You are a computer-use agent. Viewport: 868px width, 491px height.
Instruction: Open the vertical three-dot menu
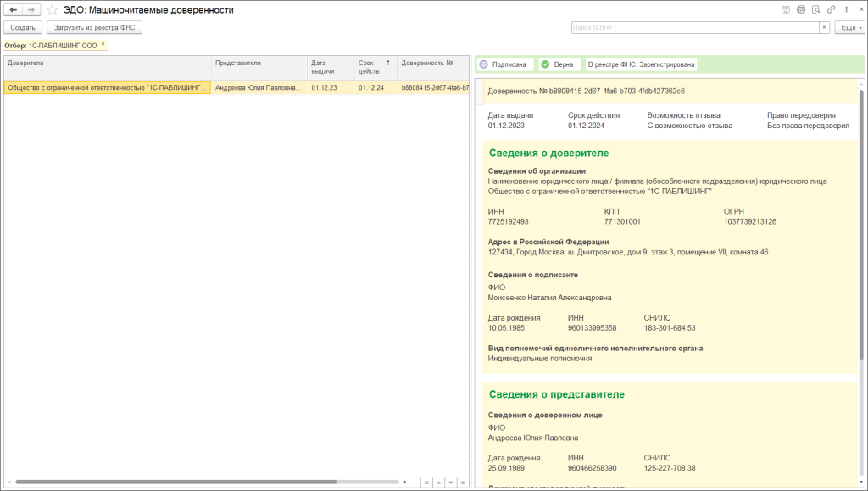click(x=845, y=9)
